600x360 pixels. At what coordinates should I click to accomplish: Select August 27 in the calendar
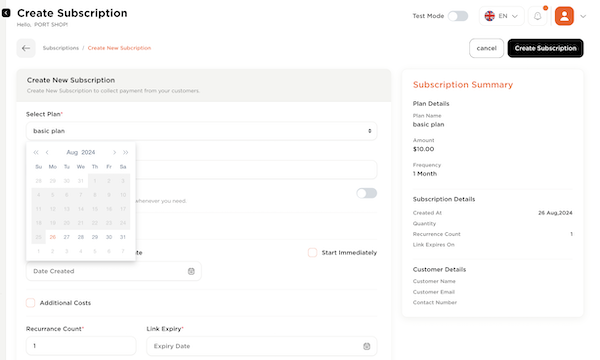(x=67, y=237)
